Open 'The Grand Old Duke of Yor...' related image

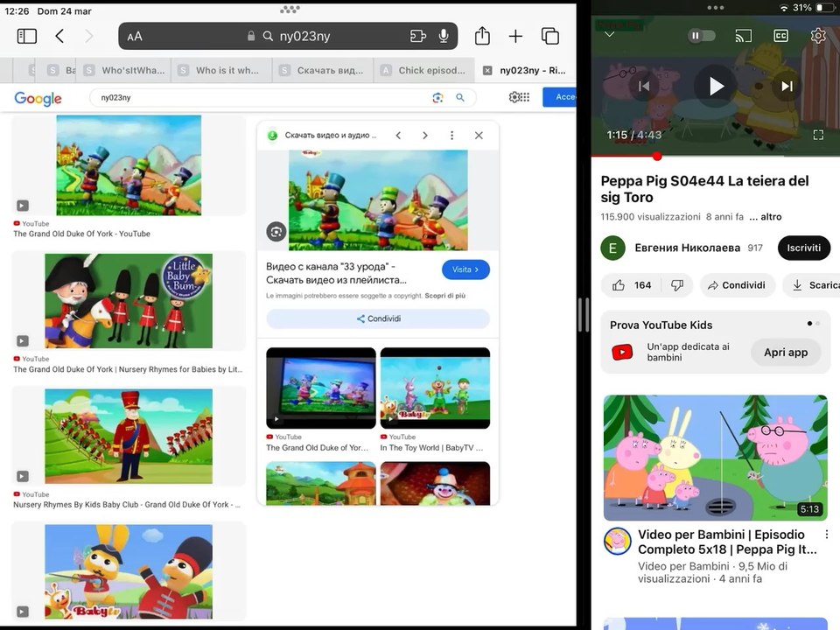(x=321, y=388)
